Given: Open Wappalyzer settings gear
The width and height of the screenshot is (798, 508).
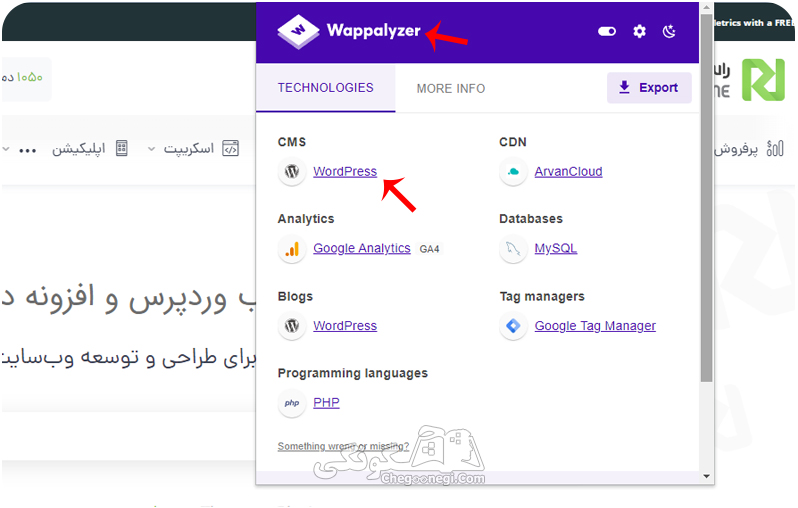Looking at the screenshot, I should (639, 32).
